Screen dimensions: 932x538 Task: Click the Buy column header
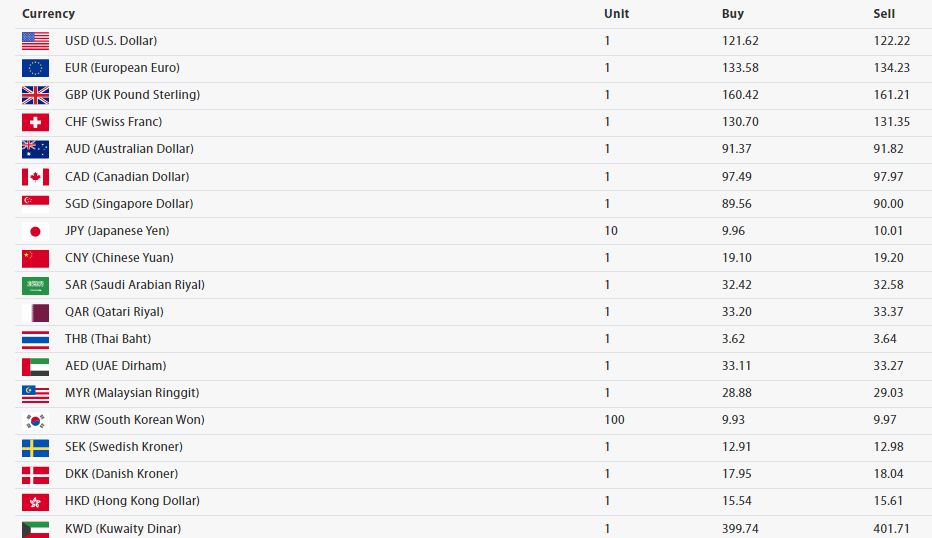click(732, 14)
